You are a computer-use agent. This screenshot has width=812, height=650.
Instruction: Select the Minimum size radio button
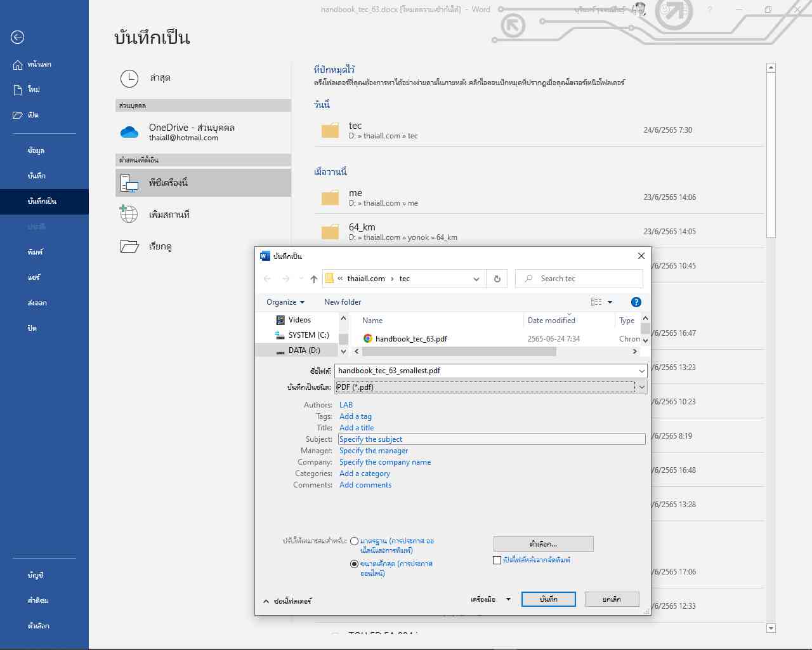(x=354, y=564)
